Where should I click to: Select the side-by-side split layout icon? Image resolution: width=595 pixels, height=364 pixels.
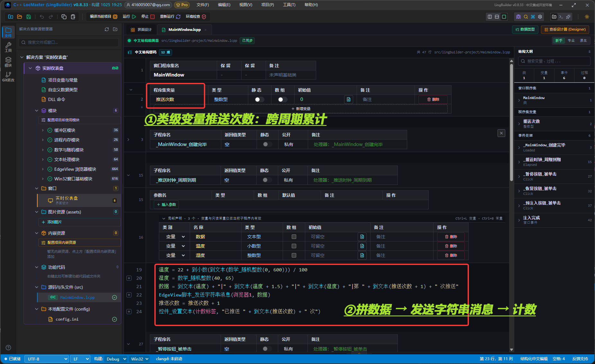(x=490, y=17)
